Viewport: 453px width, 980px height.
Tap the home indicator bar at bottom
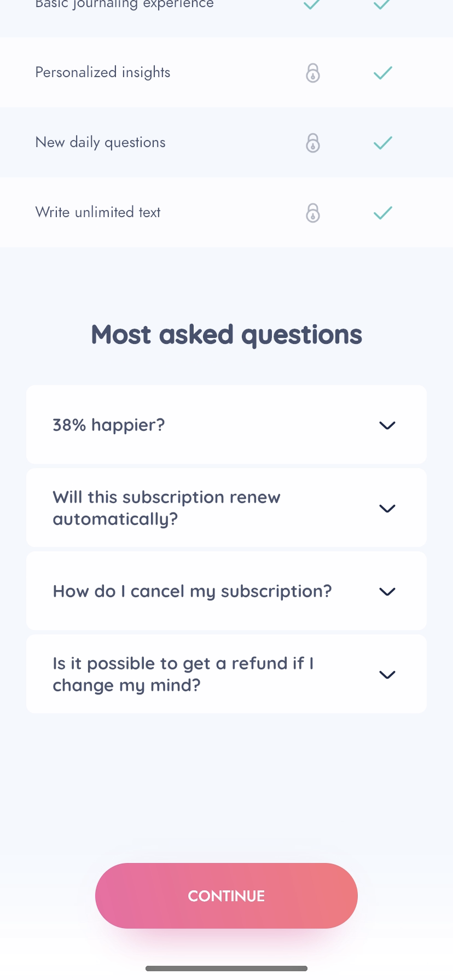coord(226,969)
